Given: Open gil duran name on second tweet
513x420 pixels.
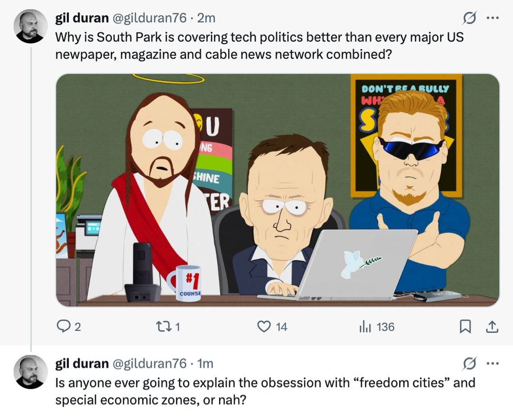Looking at the screenshot, I should pyautogui.click(x=82, y=364).
